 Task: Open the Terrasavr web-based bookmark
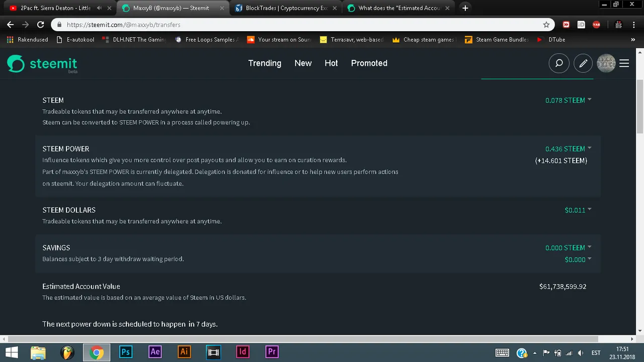pos(352,40)
